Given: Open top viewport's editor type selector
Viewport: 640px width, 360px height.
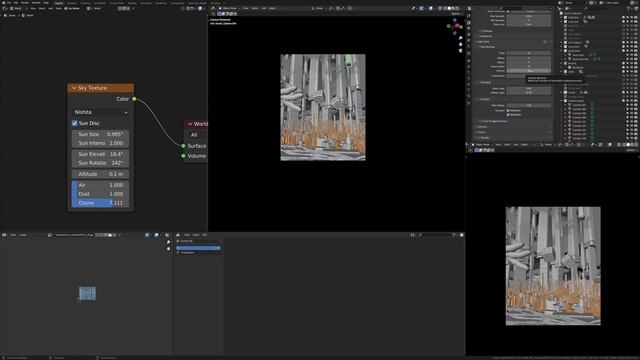Looking at the screenshot, I should (x=213, y=8).
